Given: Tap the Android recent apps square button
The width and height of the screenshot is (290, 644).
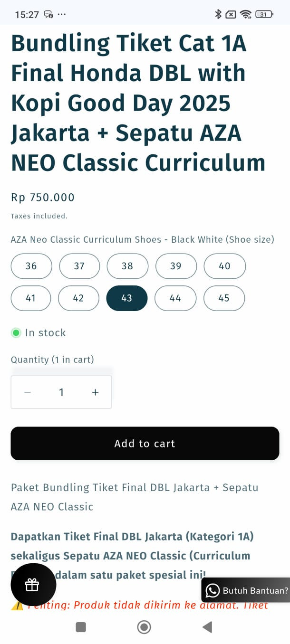Looking at the screenshot, I should tap(81, 627).
